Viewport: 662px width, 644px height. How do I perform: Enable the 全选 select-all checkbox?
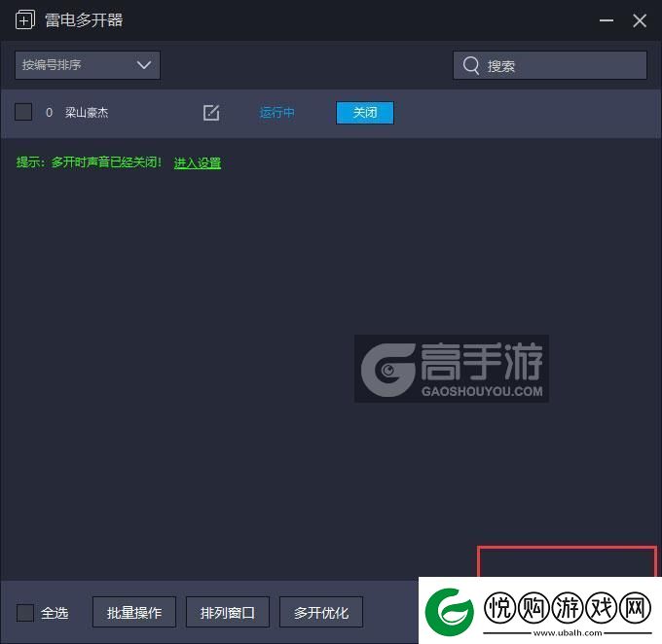(25, 613)
